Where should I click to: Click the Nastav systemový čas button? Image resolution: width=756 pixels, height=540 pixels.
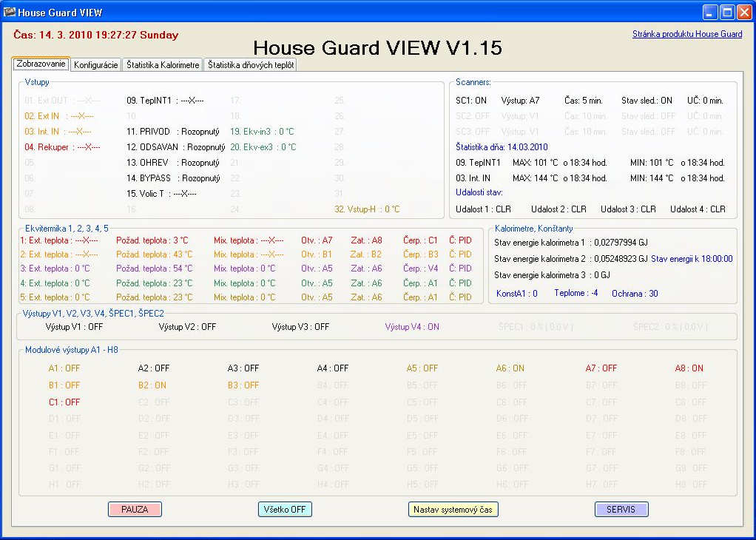click(453, 509)
